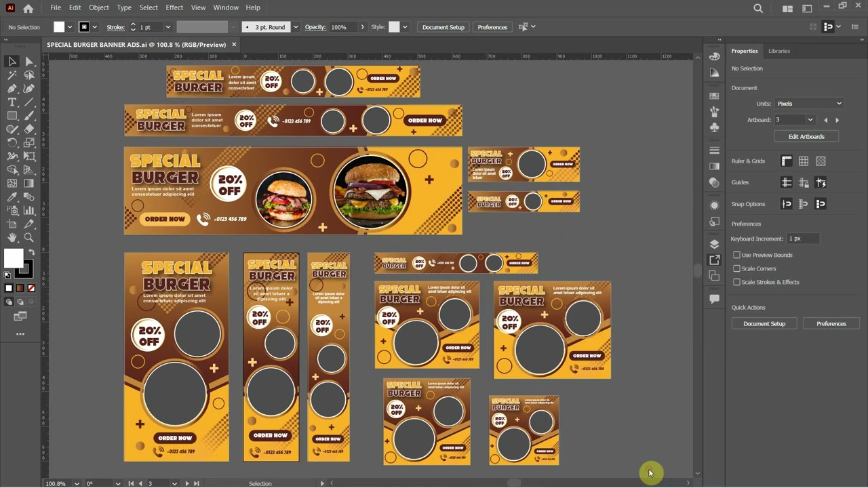Open the File menu
868x488 pixels.
pos(56,7)
